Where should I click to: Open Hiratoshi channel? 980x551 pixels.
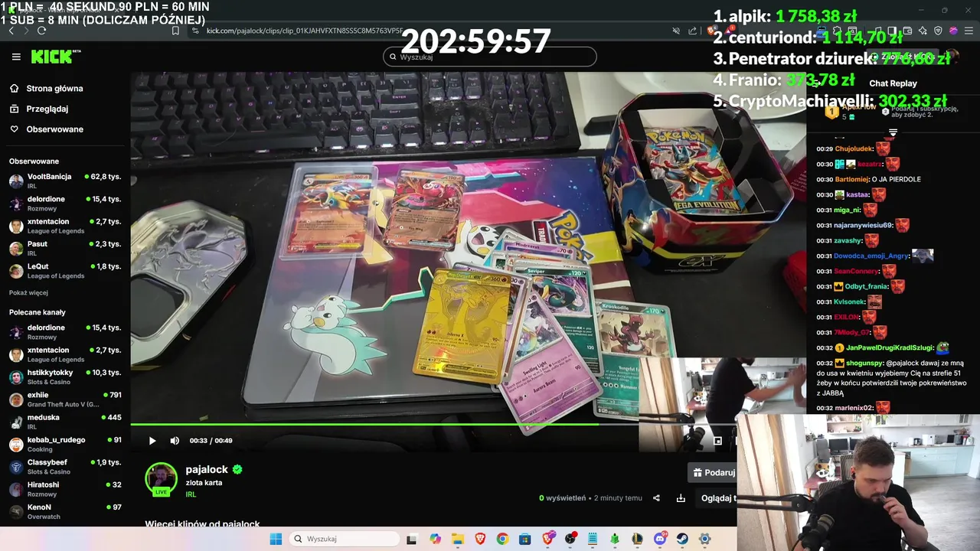click(65, 489)
